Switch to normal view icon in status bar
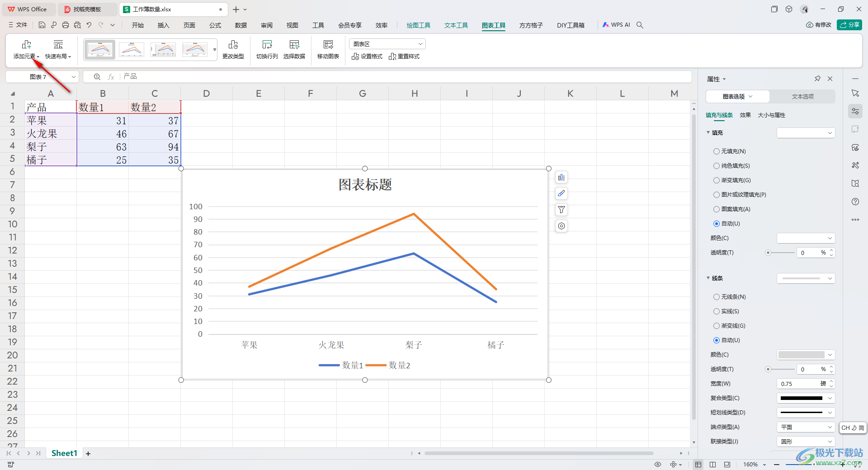Image resolution: width=868 pixels, height=470 pixels. tap(698, 465)
